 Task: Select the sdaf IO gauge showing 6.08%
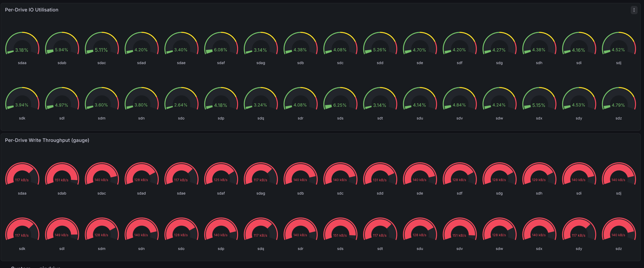(221, 43)
